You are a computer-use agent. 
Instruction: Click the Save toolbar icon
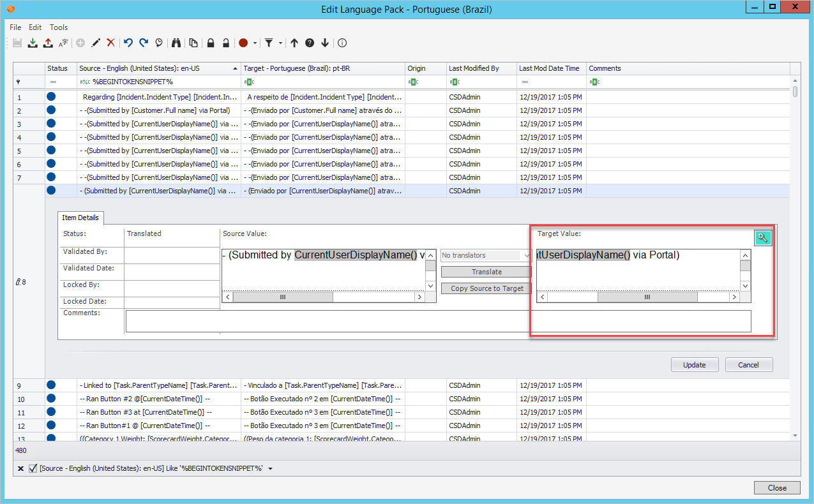click(17, 43)
